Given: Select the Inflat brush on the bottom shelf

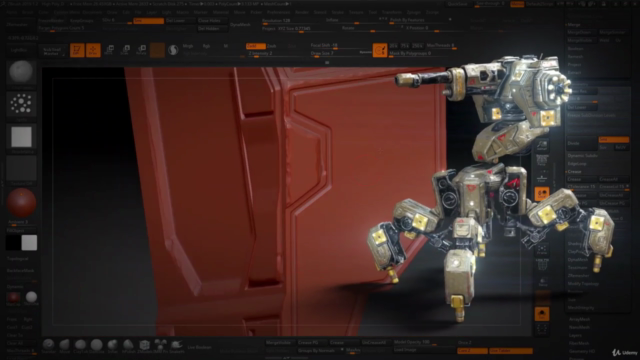Looking at the screenshot, I should [112, 345].
